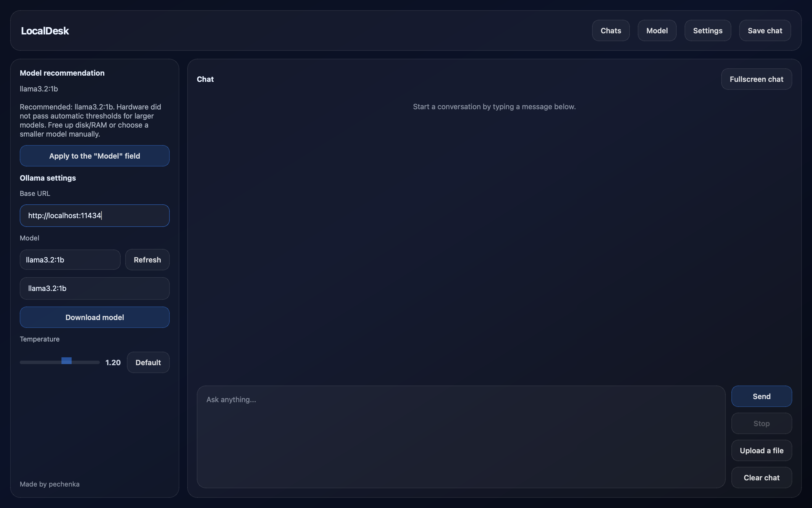Upload a file to the chat
Screen dimensions: 812x508
pos(761,450)
